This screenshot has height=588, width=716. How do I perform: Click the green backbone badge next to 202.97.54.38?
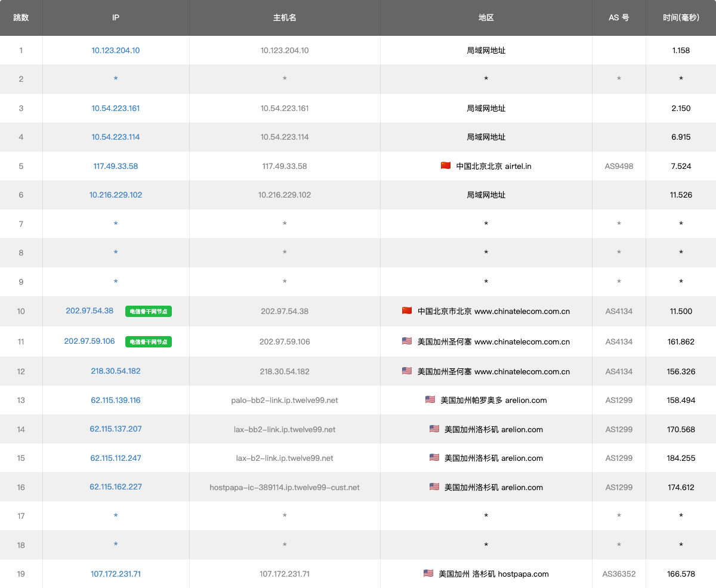point(149,311)
